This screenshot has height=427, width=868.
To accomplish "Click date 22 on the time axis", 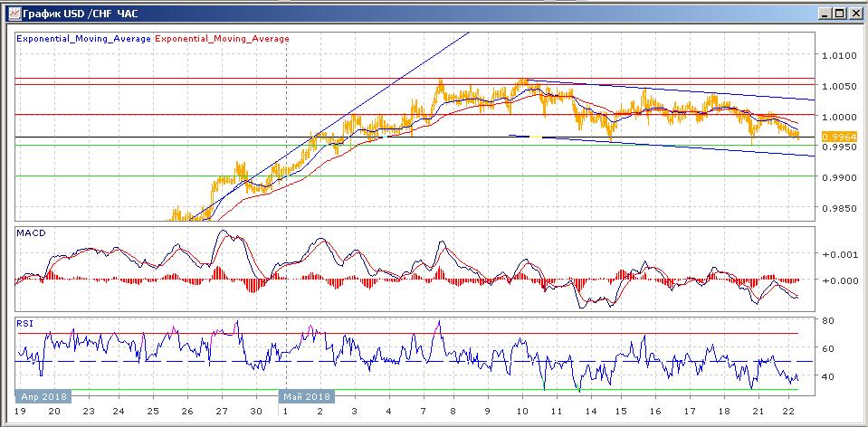I will 790,412.
